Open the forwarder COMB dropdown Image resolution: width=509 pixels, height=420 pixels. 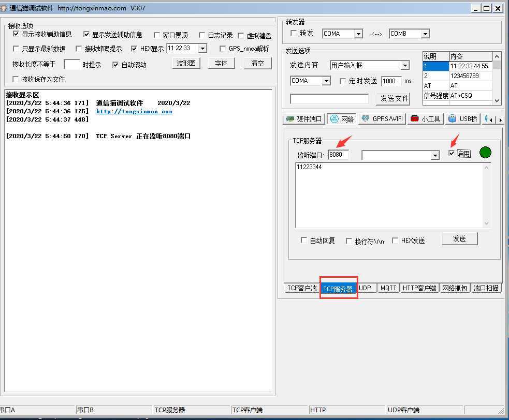coord(425,34)
